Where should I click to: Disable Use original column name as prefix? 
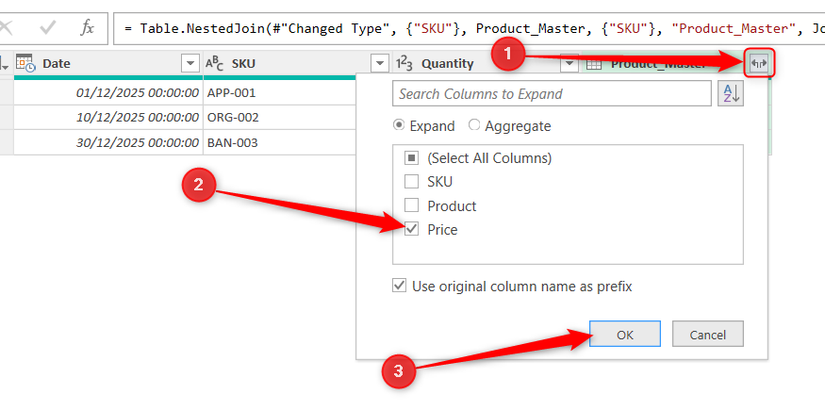pos(400,286)
